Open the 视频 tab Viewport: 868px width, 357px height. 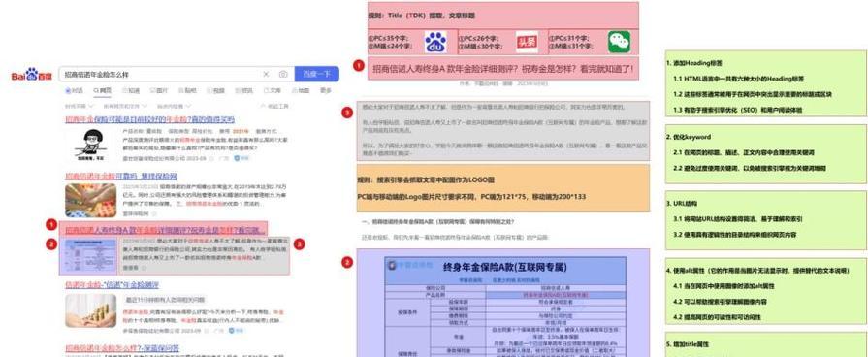click(x=216, y=91)
